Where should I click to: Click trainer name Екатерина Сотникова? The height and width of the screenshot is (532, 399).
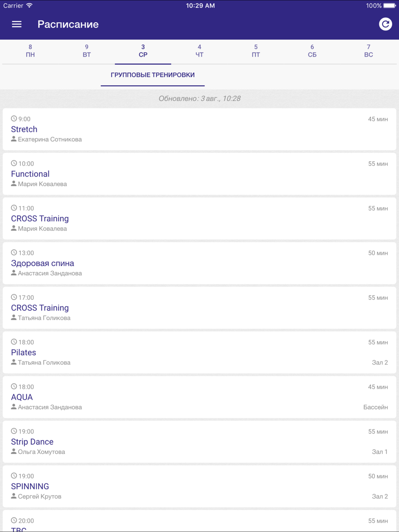[x=50, y=139]
